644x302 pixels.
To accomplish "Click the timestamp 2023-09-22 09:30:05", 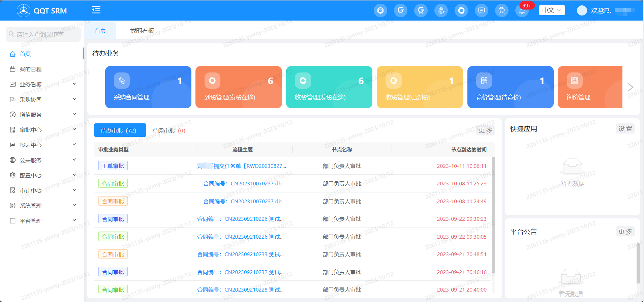I will [x=462, y=237].
